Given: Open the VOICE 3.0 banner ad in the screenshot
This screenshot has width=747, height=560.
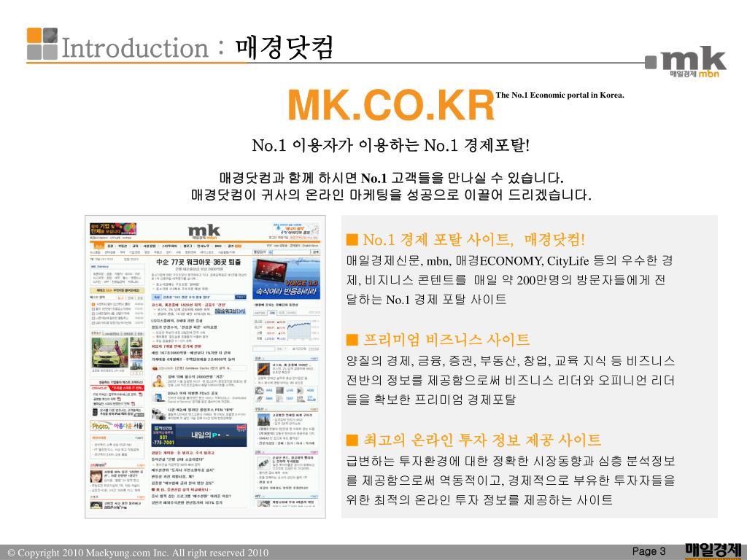Looking at the screenshot, I should [286, 279].
